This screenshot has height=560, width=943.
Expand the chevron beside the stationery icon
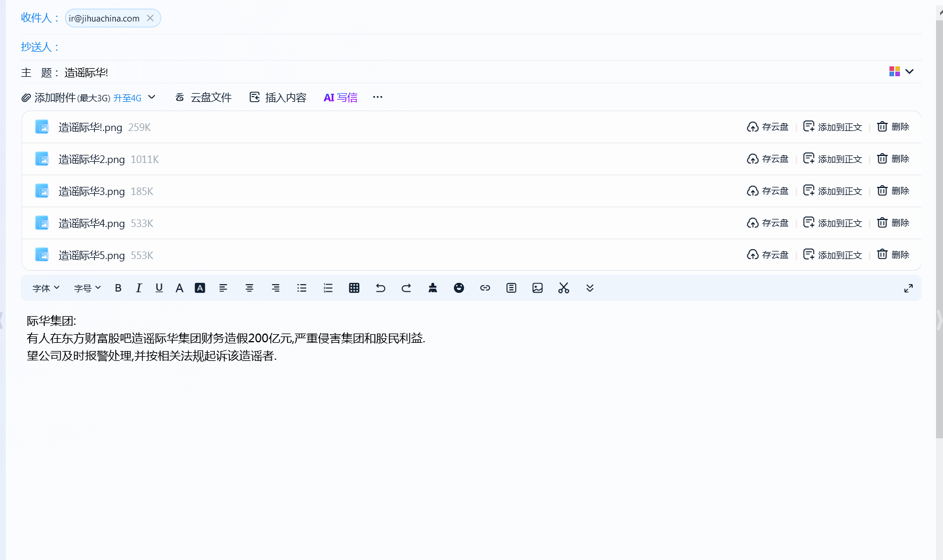pyautogui.click(x=910, y=71)
